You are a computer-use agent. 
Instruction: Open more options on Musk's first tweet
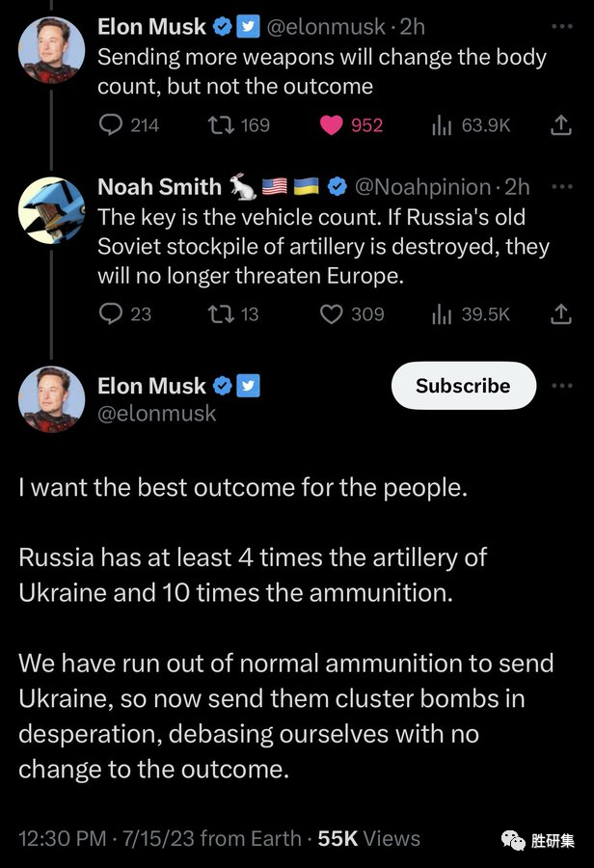click(560, 27)
